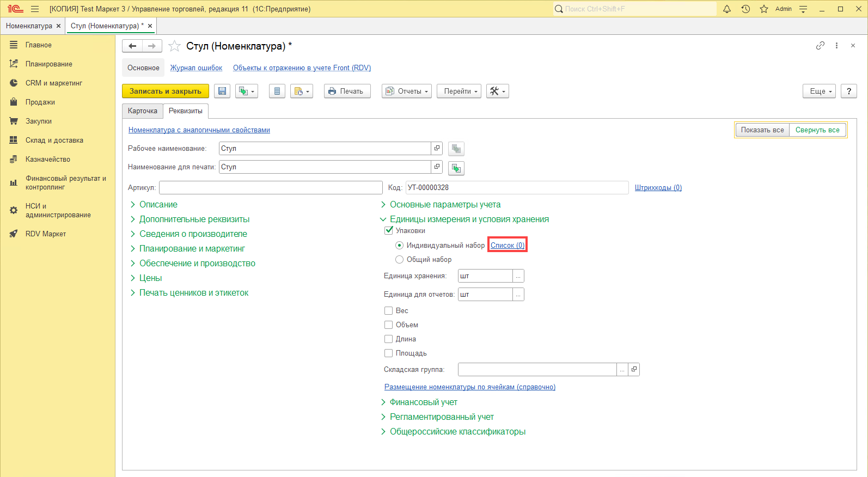Click the Записать и закрыть button

166,91
